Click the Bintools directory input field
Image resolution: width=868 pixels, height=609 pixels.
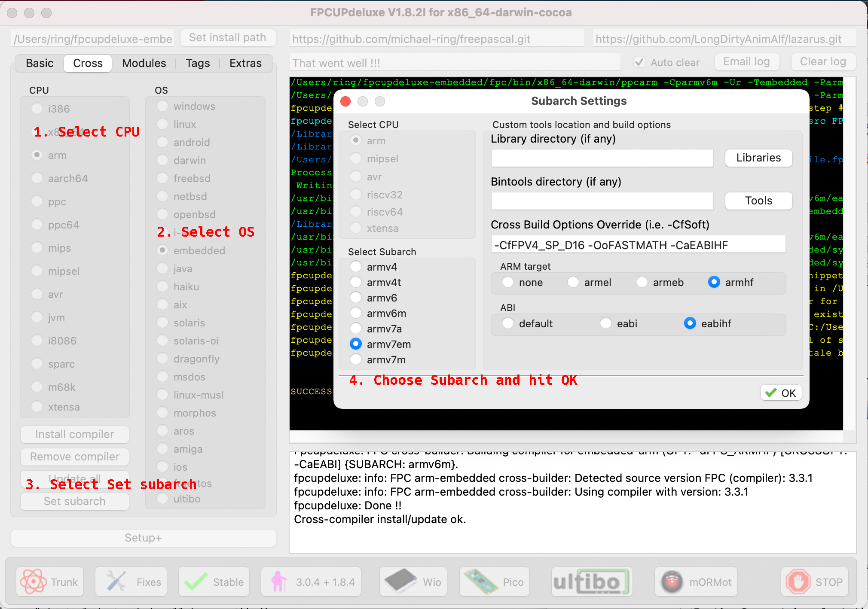pos(602,201)
